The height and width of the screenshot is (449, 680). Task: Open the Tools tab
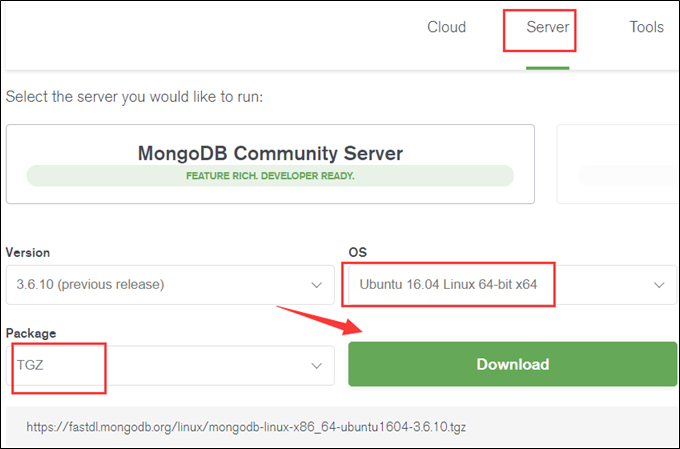click(646, 27)
